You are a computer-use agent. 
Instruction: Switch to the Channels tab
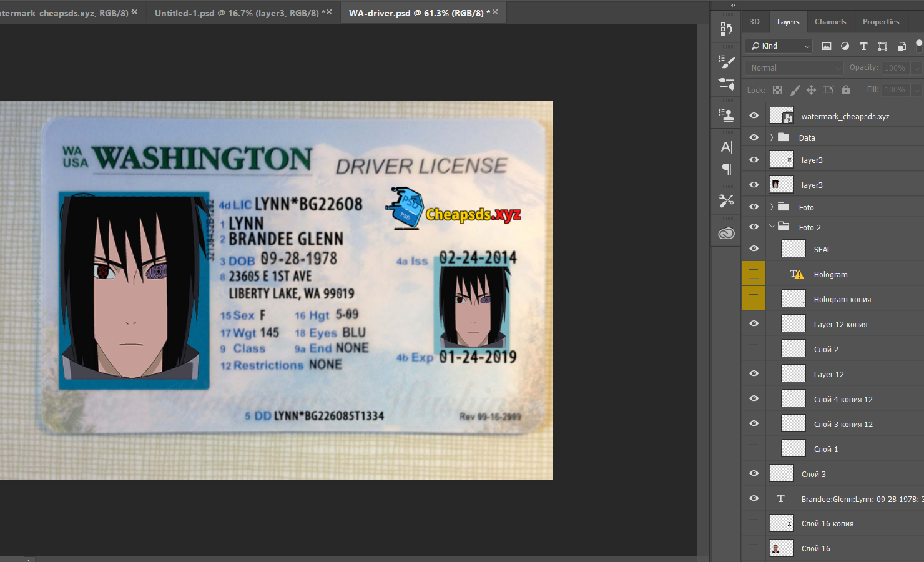click(830, 22)
